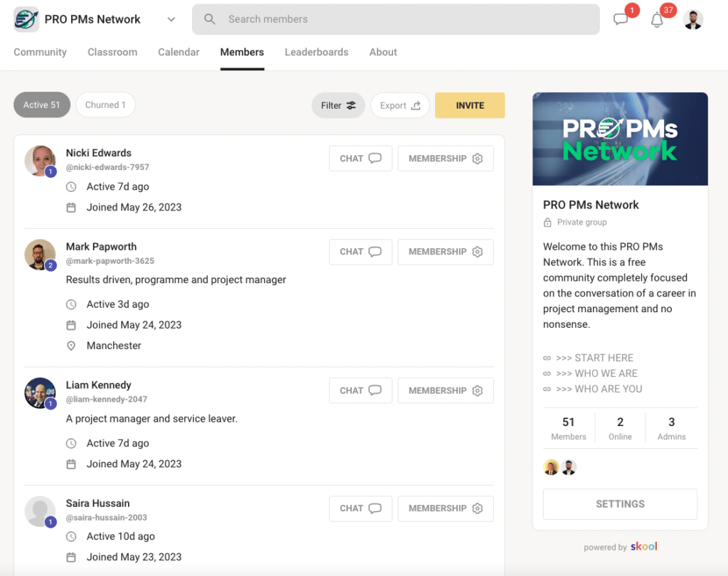Click the @nicki-edwards-7957 handle
This screenshot has height=576, width=728.
(107, 167)
